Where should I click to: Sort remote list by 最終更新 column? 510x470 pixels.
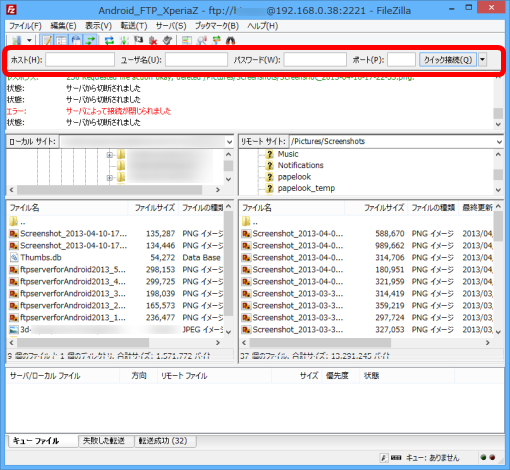pyautogui.click(x=477, y=208)
